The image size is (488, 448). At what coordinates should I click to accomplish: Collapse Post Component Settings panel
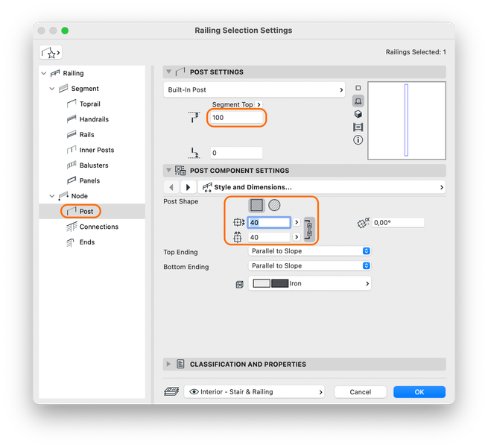click(168, 170)
